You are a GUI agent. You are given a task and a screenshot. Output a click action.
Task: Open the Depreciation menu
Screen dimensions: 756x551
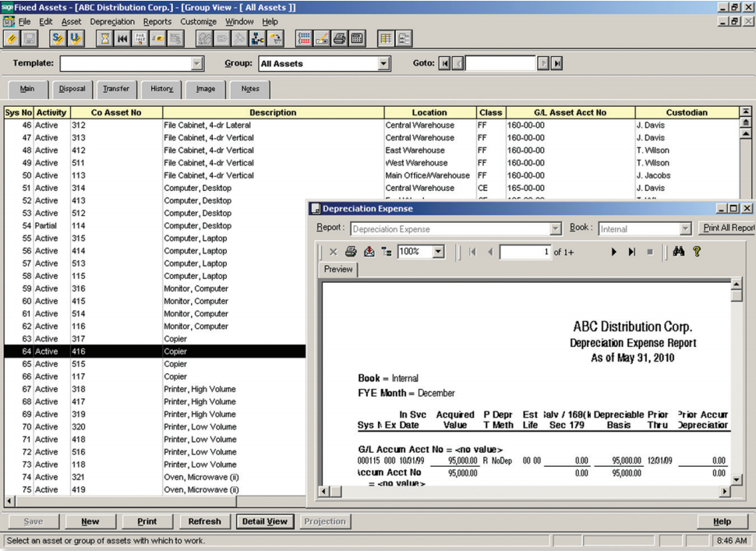coord(112,22)
